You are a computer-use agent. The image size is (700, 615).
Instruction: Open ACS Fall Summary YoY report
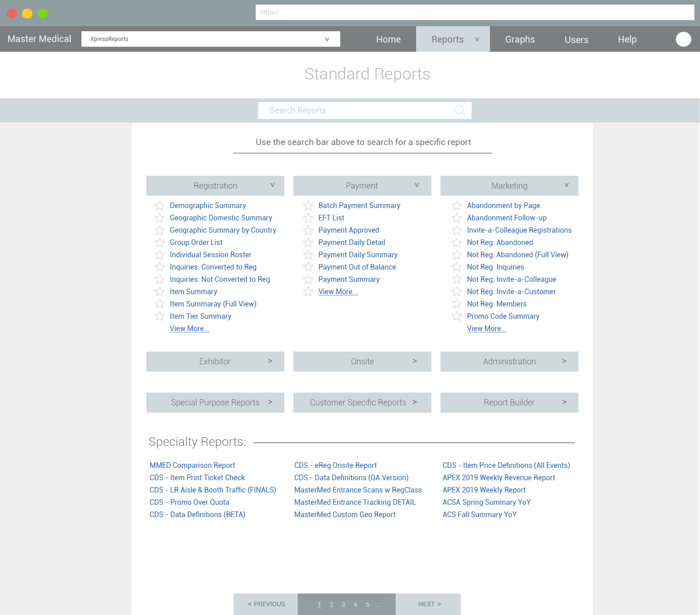(480, 515)
